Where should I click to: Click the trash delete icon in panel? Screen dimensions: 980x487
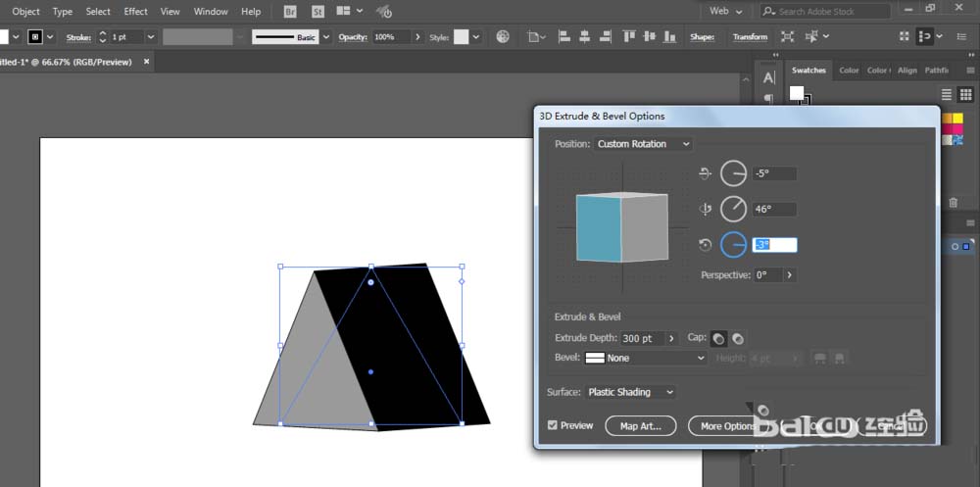coord(954,202)
